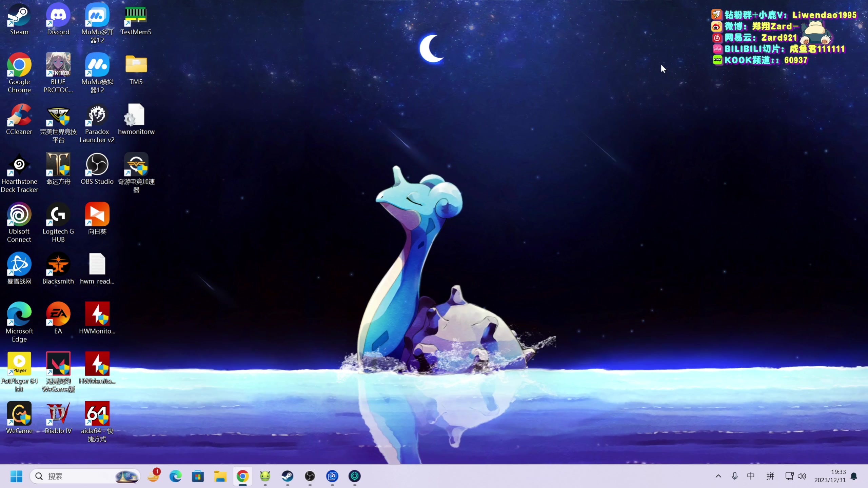Open the clock and date panel
The height and width of the screenshot is (488, 868).
click(830, 476)
